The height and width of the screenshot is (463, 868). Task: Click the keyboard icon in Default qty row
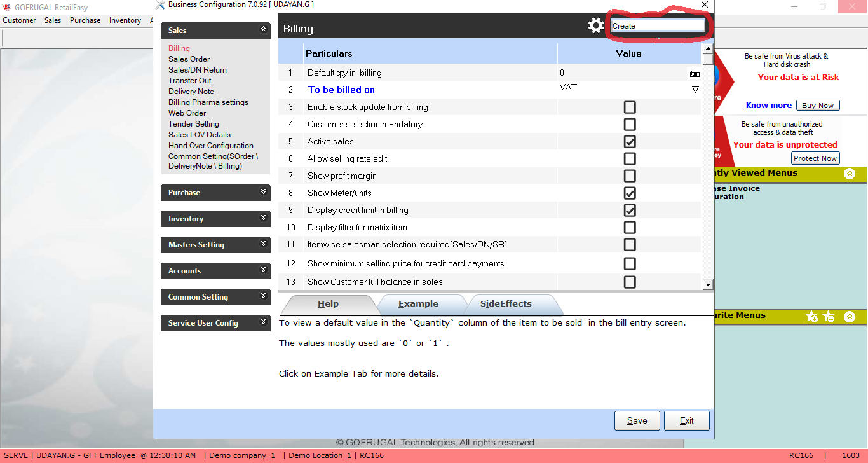[695, 73]
